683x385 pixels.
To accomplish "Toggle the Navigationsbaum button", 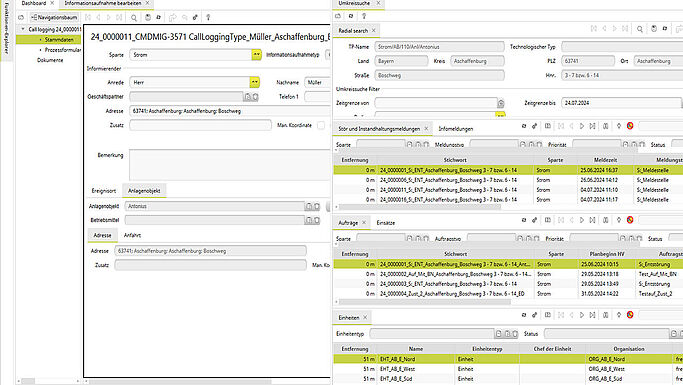I will [x=54, y=17].
